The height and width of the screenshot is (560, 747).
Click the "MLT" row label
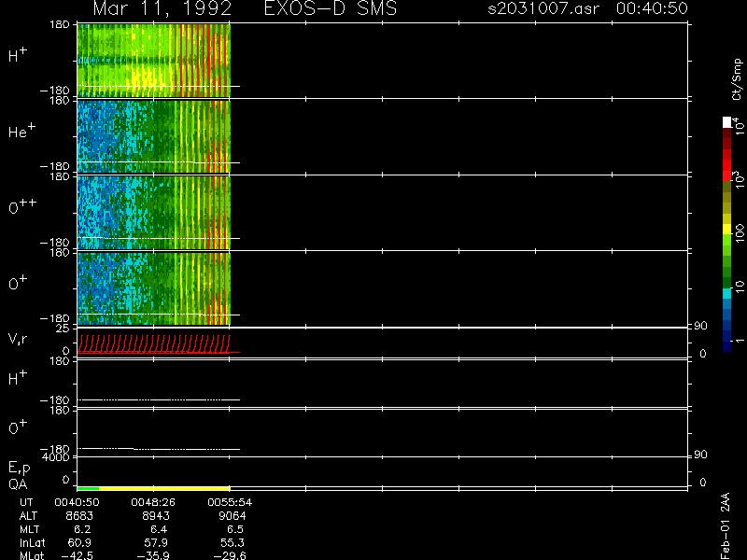click(x=29, y=529)
